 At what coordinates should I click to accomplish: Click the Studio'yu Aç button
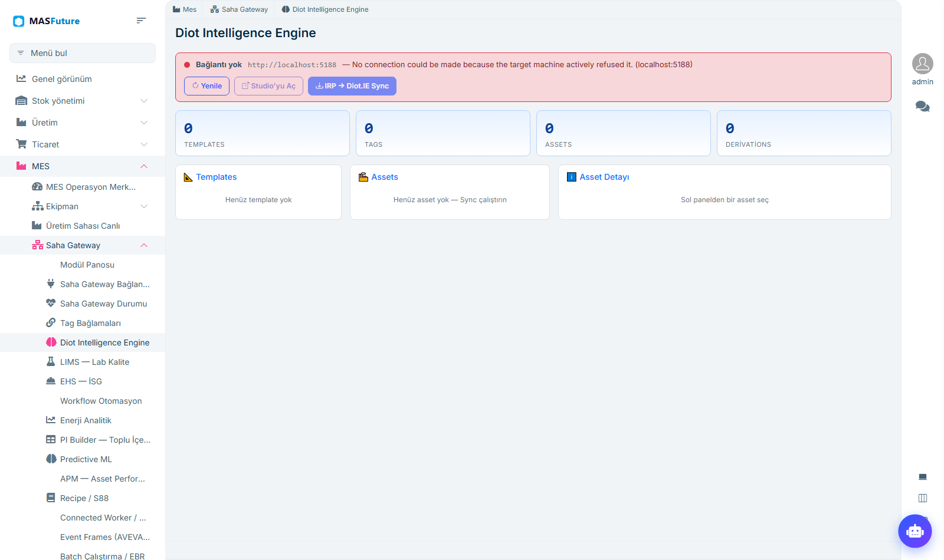click(268, 86)
